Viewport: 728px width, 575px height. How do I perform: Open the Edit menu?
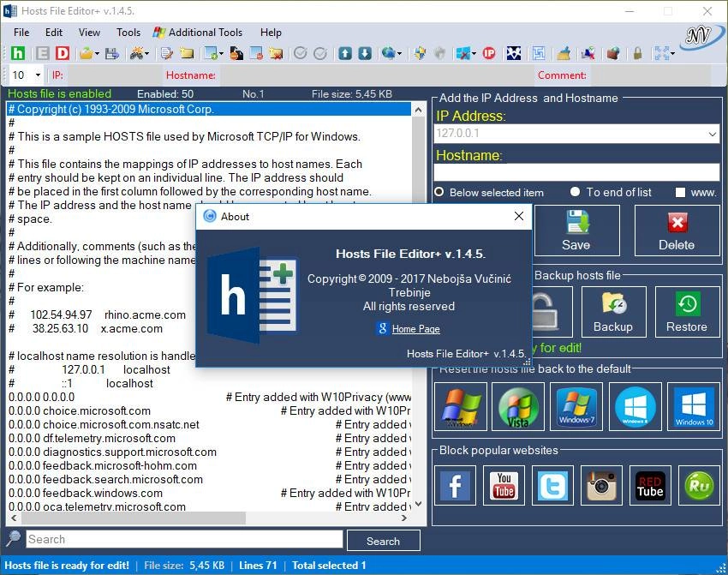pos(54,32)
